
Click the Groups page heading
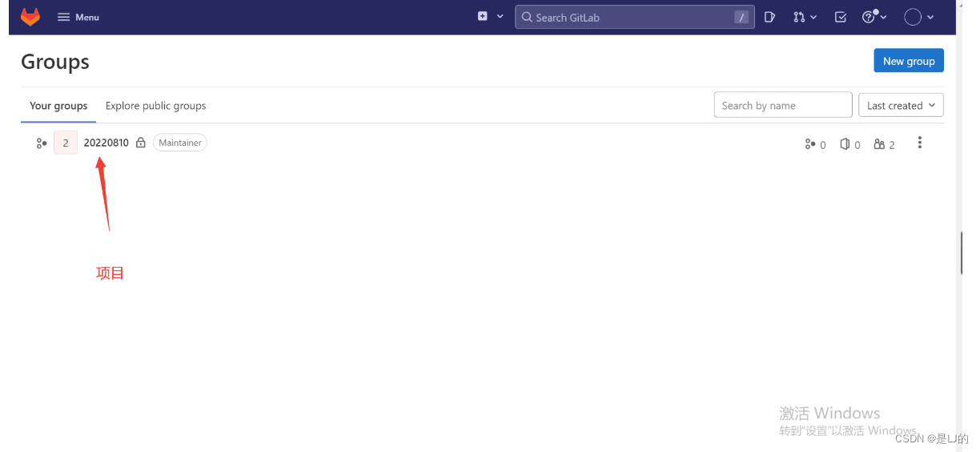55,62
